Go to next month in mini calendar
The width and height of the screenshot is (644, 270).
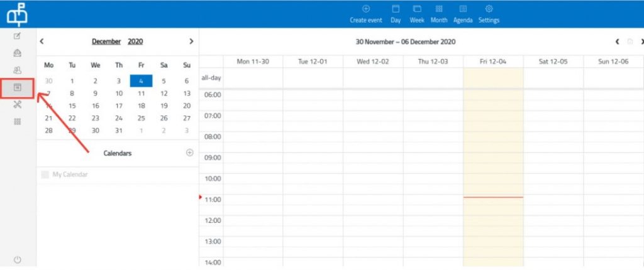pos(191,41)
